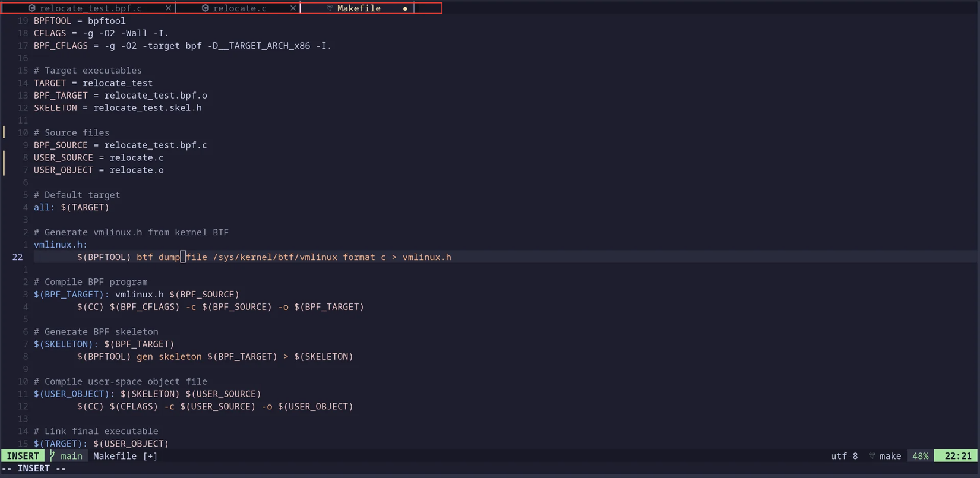Click the git change marker beside '# Source files'

coord(4,133)
